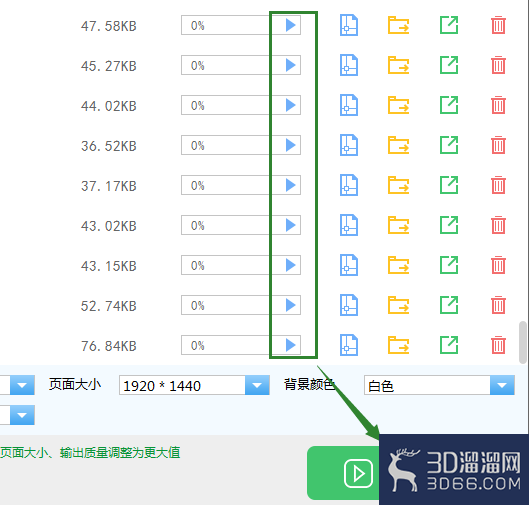Image resolution: width=529 pixels, height=505 pixels.
Task: Expand the 背景颜色 dropdown showing 白色
Action: [502, 385]
